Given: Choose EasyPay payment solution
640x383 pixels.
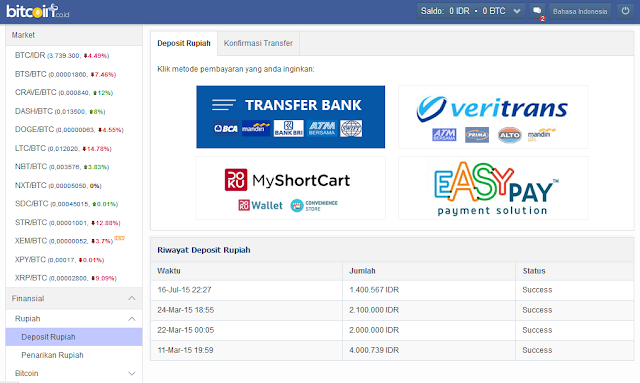Looking at the screenshot, I should click(493, 188).
